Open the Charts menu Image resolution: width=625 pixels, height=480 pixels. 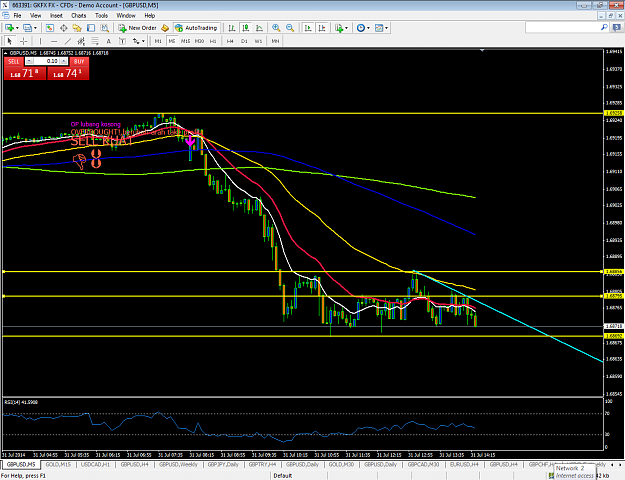click(x=79, y=16)
